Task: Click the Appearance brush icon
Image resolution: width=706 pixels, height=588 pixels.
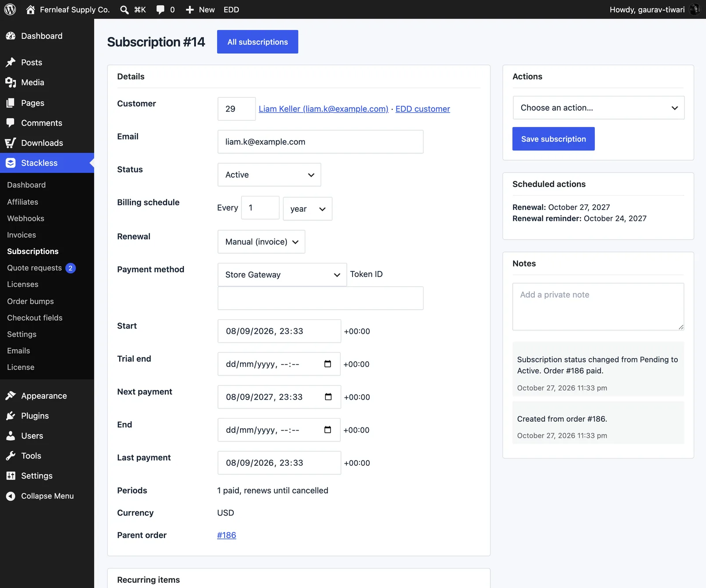Action: click(11, 396)
